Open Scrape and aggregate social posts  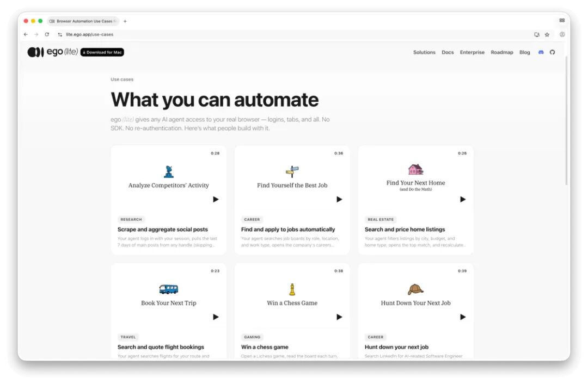click(162, 230)
